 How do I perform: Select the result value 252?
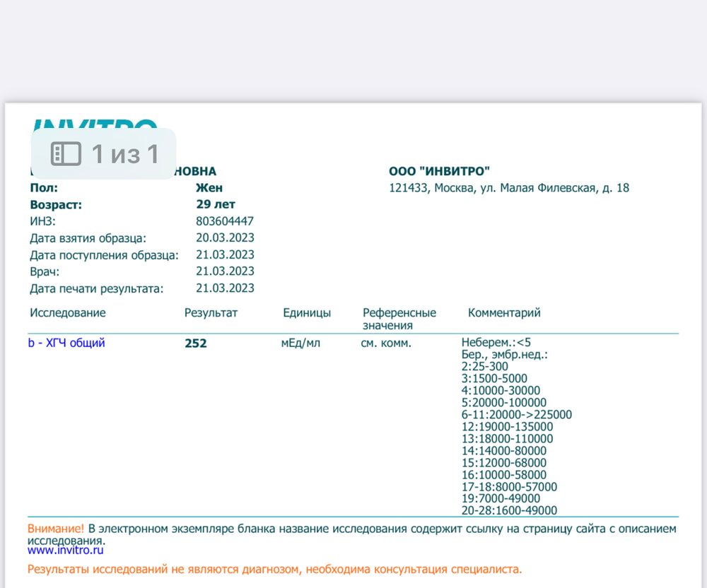pyautogui.click(x=196, y=344)
